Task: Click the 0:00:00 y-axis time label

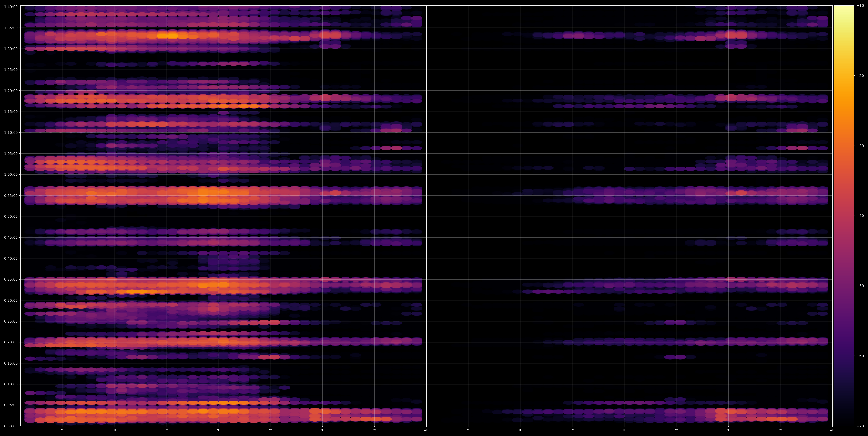Action: click(x=11, y=426)
